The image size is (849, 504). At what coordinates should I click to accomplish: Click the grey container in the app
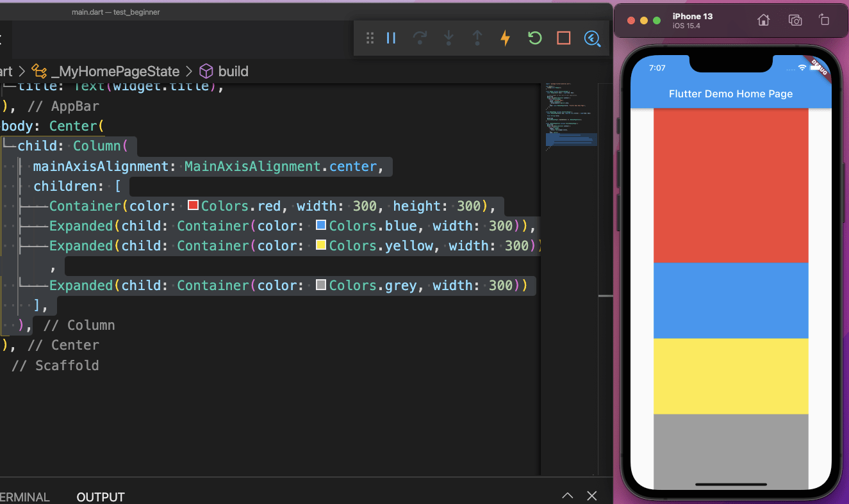731,451
